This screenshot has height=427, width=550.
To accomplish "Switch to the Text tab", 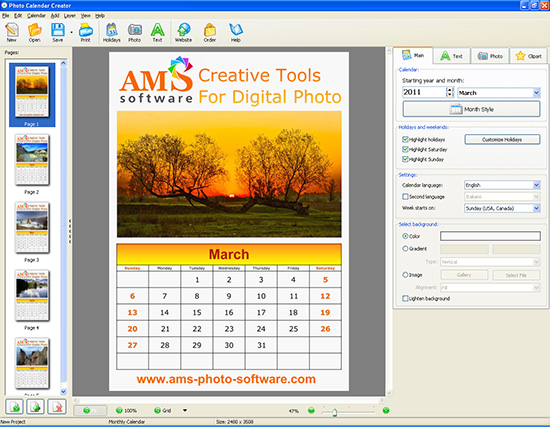I will click(x=451, y=56).
